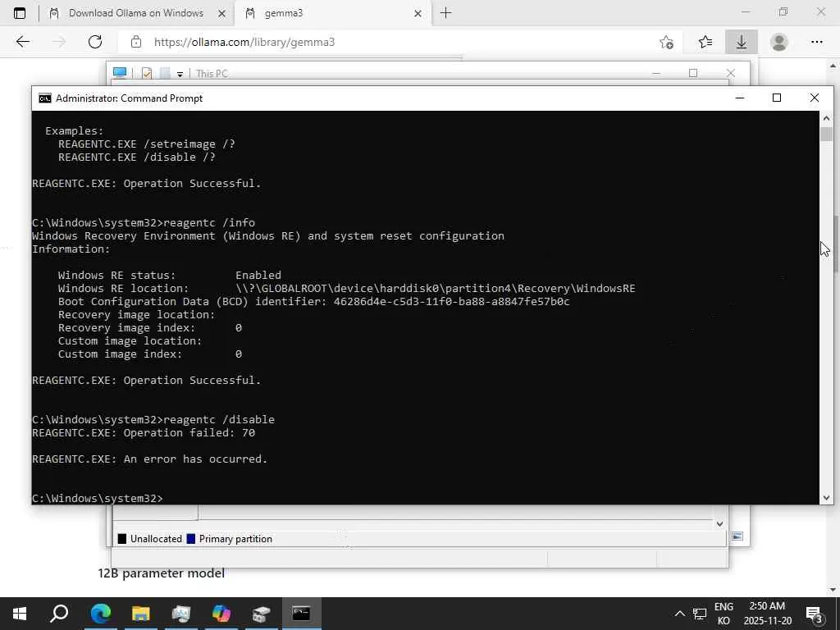This screenshot has width=840, height=630.
Task: Maximize the Command Prompt window
Action: pyautogui.click(x=777, y=98)
